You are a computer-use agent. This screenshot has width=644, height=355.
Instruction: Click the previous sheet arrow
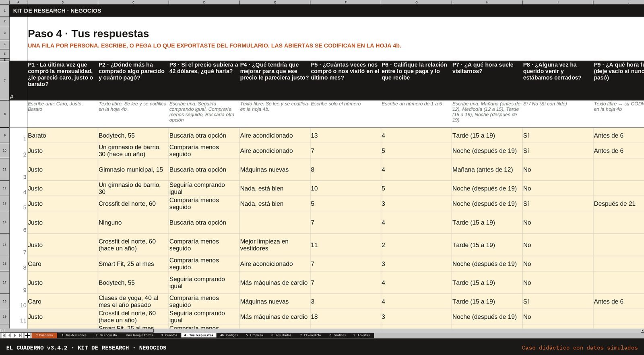[x=10, y=335]
